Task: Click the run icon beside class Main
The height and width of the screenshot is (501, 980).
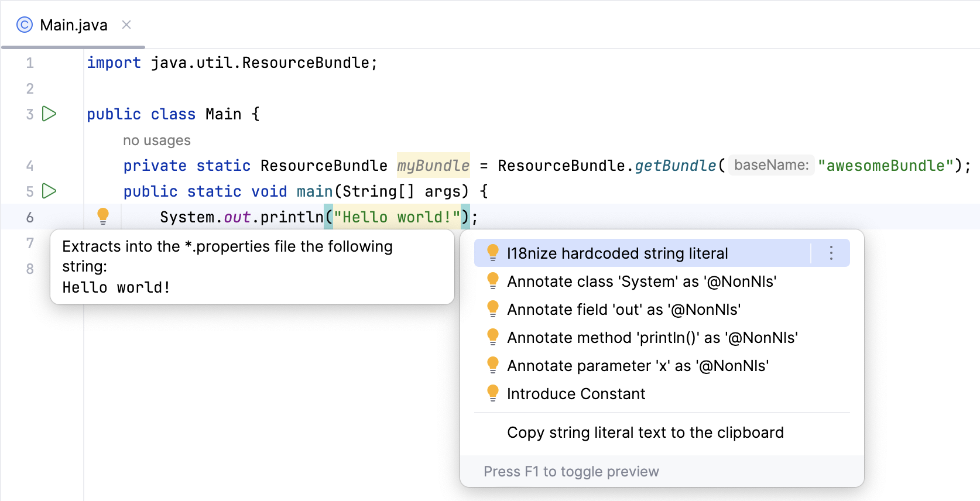Action: (x=50, y=114)
